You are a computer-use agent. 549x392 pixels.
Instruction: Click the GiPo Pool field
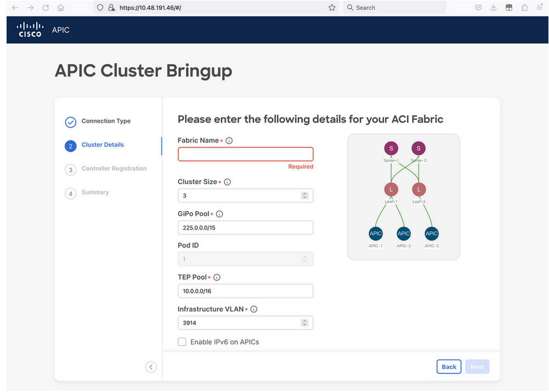tap(246, 228)
